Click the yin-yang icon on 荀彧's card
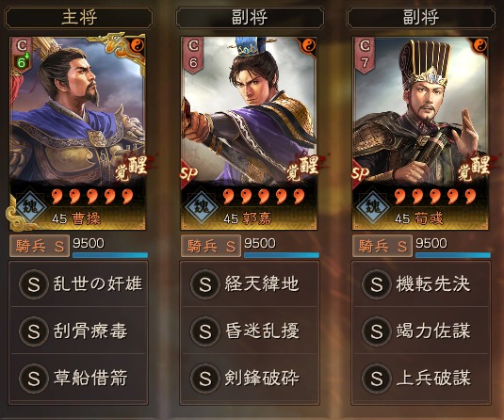This screenshot has width=504, height=420. [480, 45]
